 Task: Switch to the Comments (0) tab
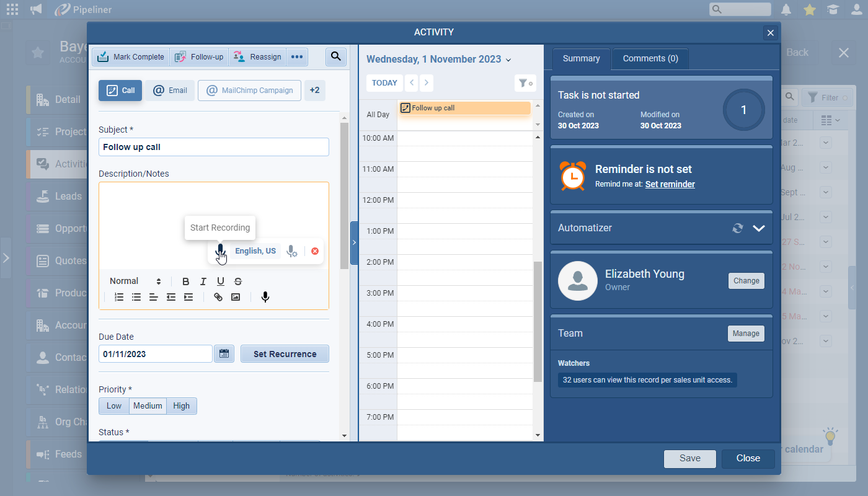[650, 59]
